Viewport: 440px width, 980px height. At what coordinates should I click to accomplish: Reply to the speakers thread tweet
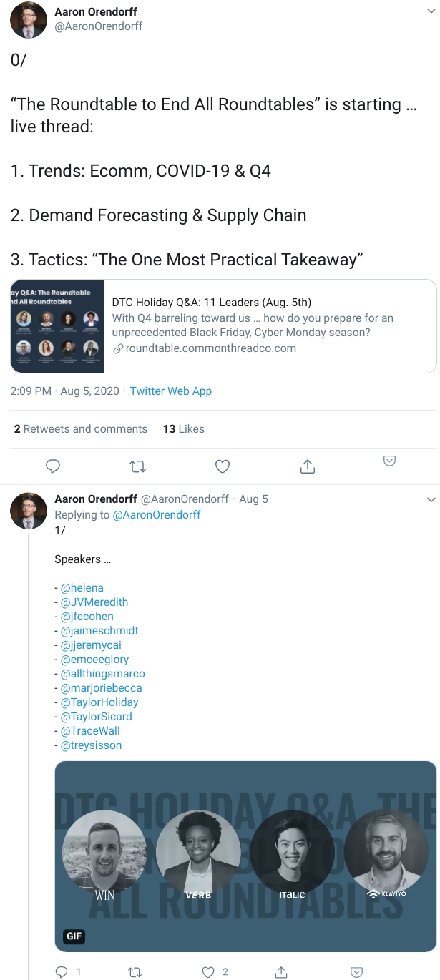tap(62, 971)
